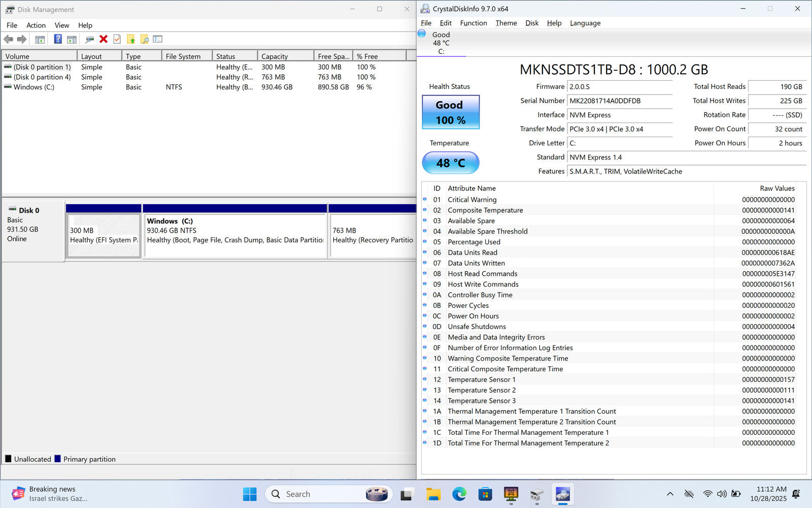Open the Theme menu in CrystalDiskInfo
Image resolution: width=812 pixels, height=508 pixels.
(506, 23)
